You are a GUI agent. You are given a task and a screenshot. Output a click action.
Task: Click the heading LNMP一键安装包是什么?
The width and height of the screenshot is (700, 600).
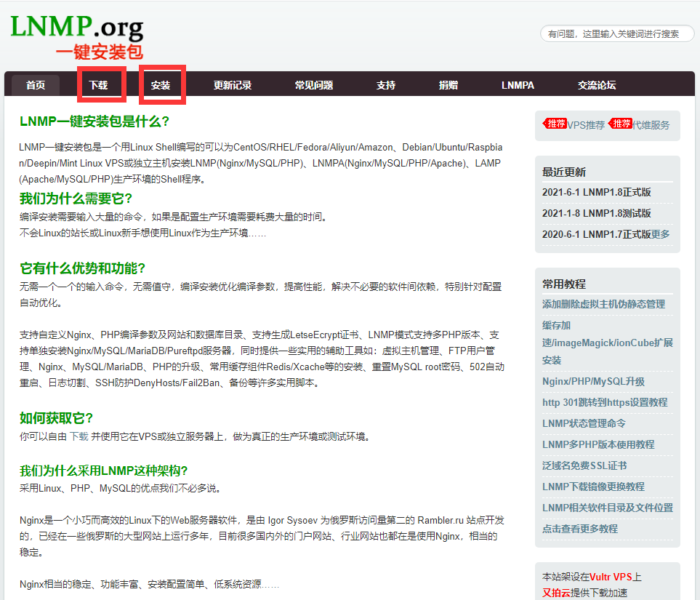pos(94,121)
